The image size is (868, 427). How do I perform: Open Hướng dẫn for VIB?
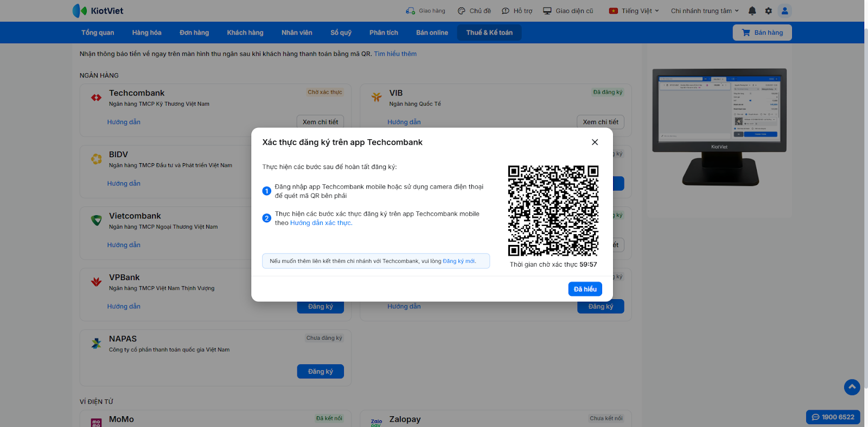tap(404, 122)
